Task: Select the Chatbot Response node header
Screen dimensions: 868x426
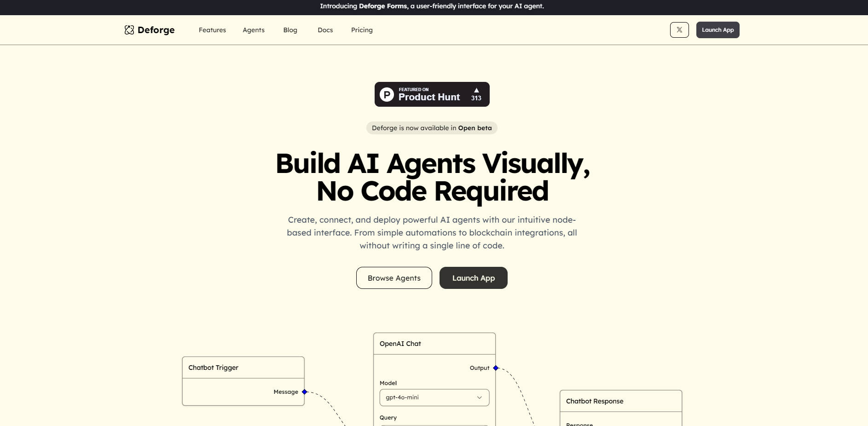Action: coord(620,401)
